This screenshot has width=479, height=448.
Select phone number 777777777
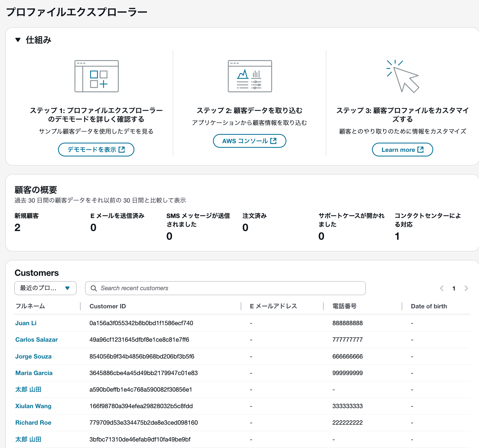pyautogui.click(x=348, y=340)
